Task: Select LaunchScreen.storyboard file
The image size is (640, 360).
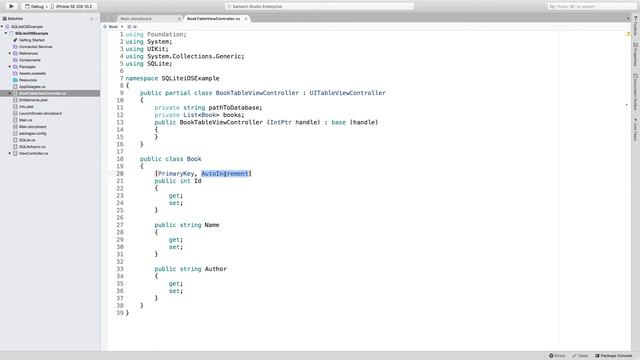Action: pos(40,113)
